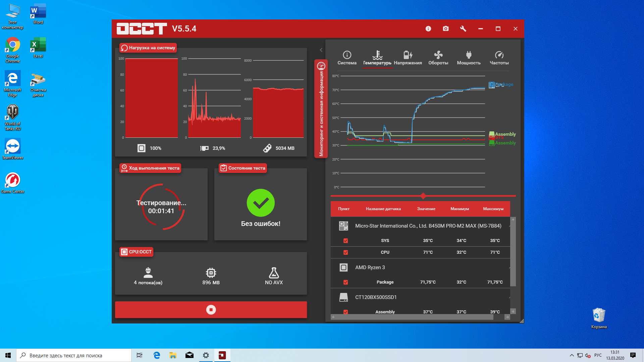644x362 pixels.
Task: Click the Минимум column header
Action: [460, 209]
